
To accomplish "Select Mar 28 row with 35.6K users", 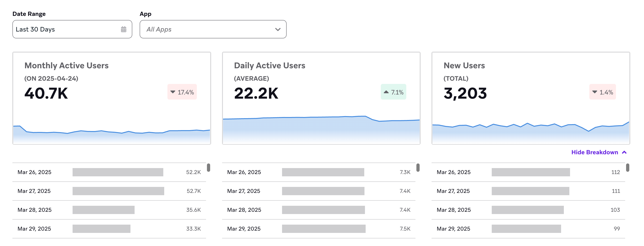I will (109, 210).
